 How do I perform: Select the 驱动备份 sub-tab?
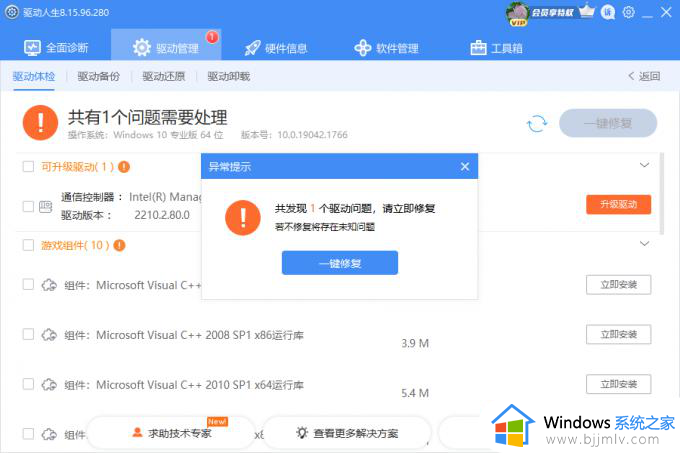click(x=98, y=77)
